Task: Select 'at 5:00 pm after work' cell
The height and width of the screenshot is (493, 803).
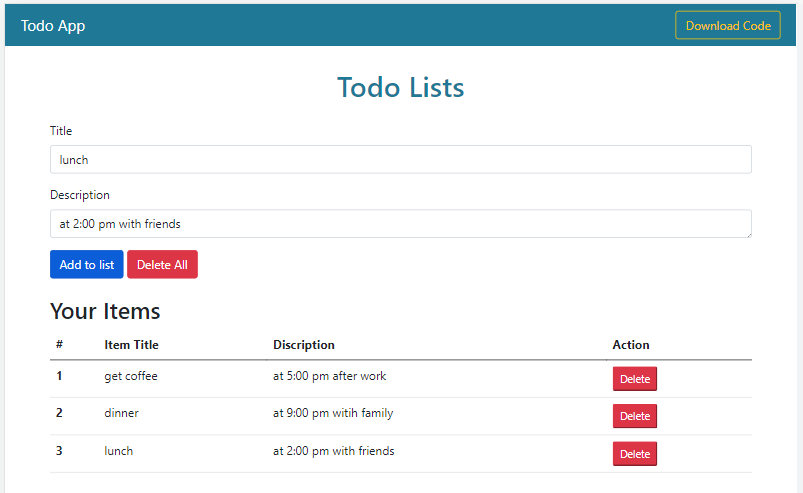Action: [329, 376]
